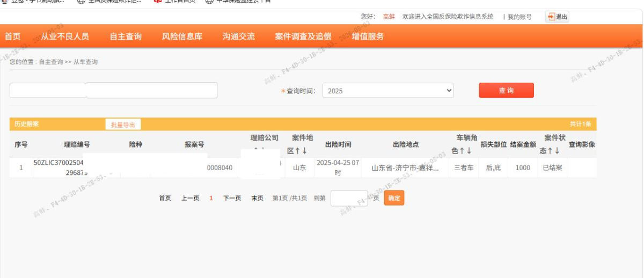Sort 案件地区 column ascending with up arrow
The height and width of the screenshot is (278, 644).
298,151
